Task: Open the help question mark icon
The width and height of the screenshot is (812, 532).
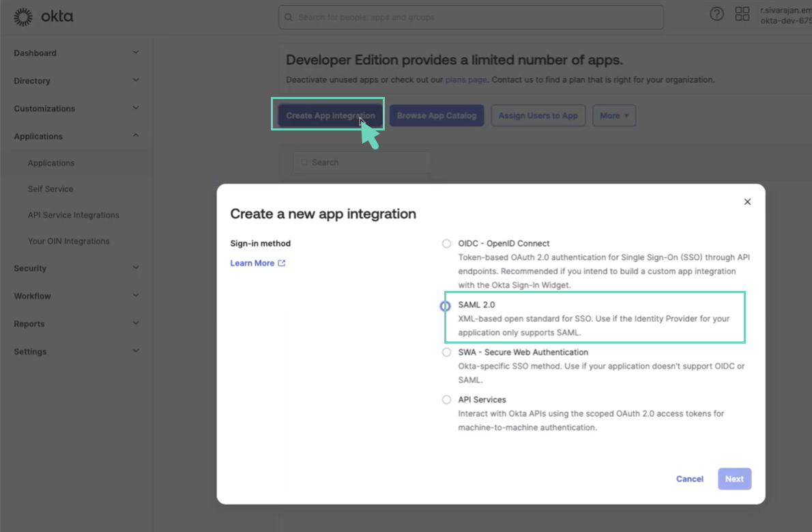Action: point(716,14)
